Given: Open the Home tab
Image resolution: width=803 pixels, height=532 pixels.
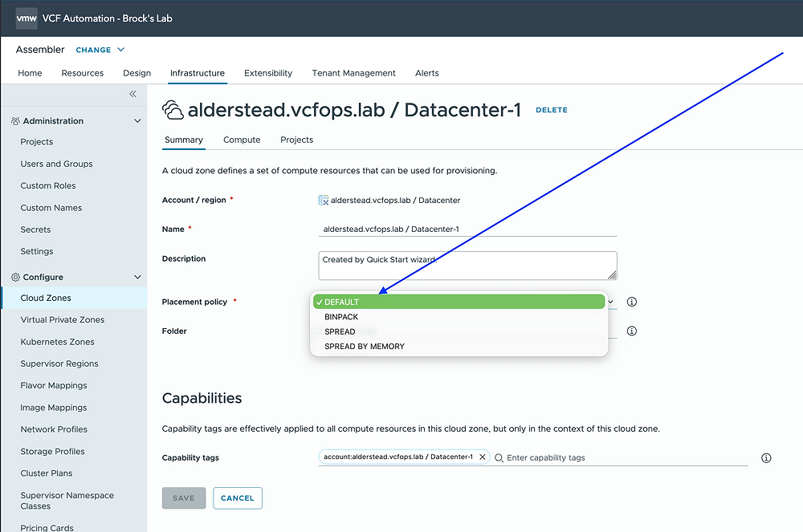Looking at the screenshot, I should [x=30, y=73].
